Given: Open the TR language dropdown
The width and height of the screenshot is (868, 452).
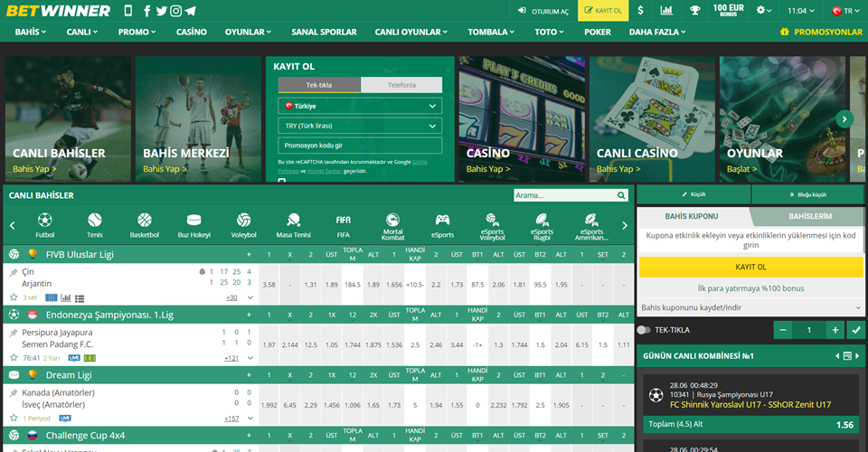Looking at the screenshot, I should (x=846, y=11).
